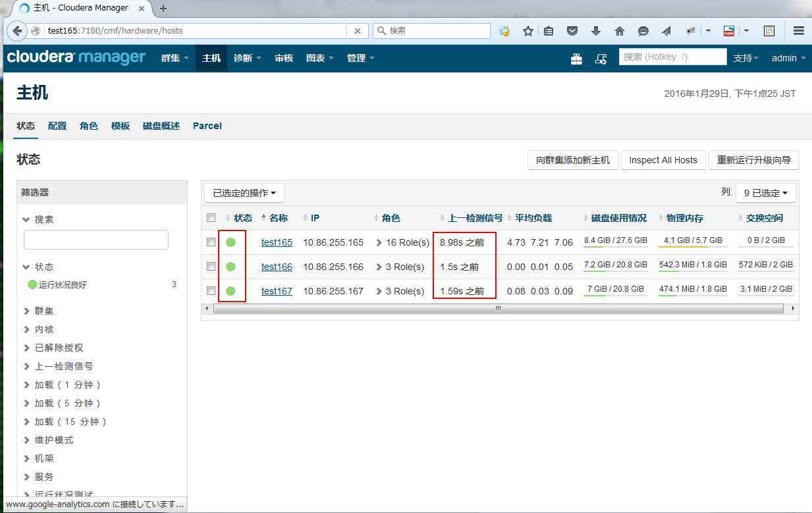
Task: Go back with the browser back arrow
Action: [17, 31]
